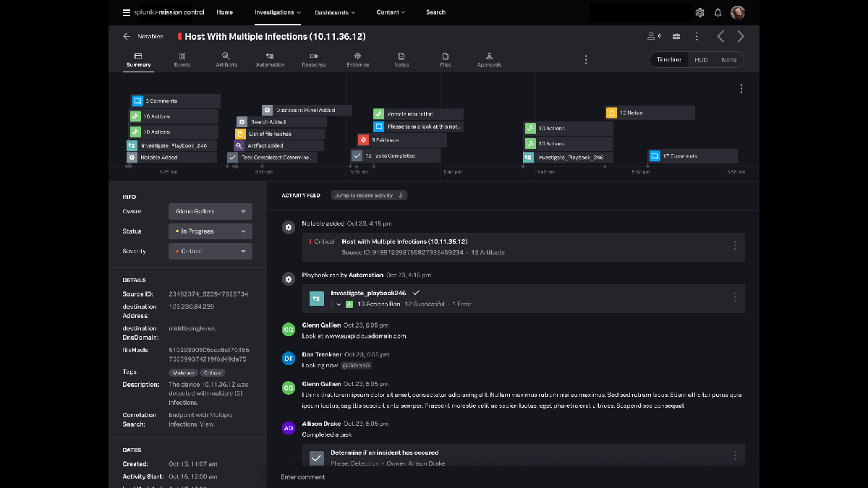This screenshot has width=868, height=488.
Task: Click the @GlennG mention tag
Action: pos(354,366)
